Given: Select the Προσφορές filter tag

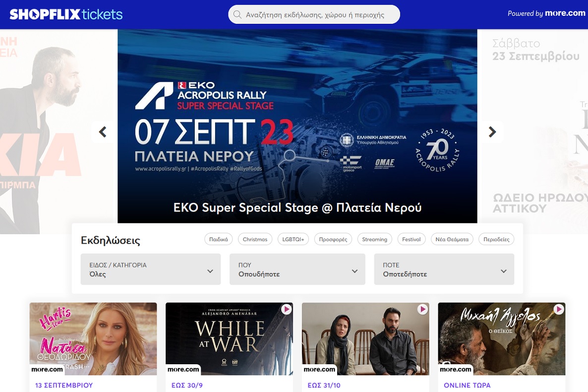Looking at the screenshot, I should tap(333, 239).
